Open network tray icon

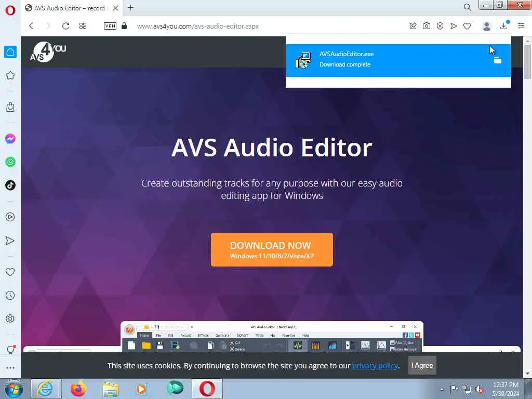coord(467,389)
